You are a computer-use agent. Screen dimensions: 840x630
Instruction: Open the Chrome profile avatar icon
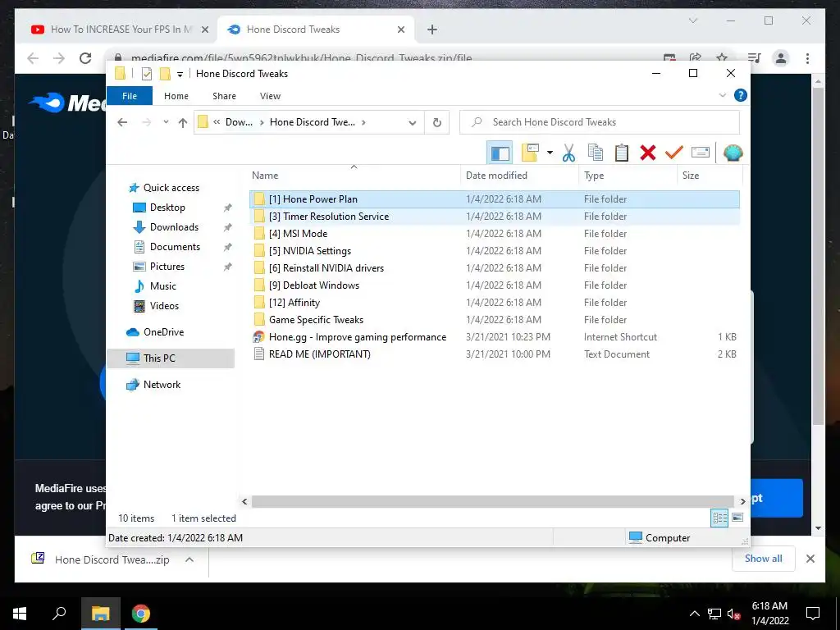[781, 58]
